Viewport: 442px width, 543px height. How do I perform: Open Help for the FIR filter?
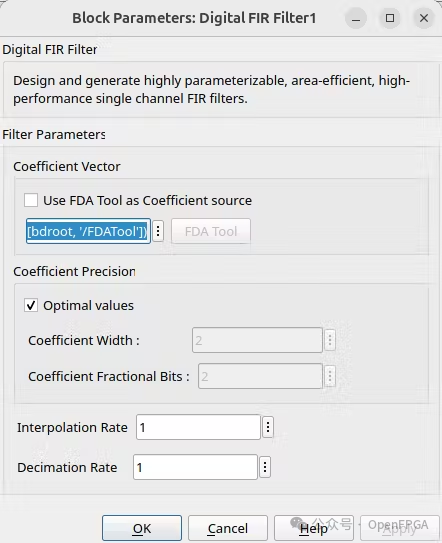coord(313,528)
